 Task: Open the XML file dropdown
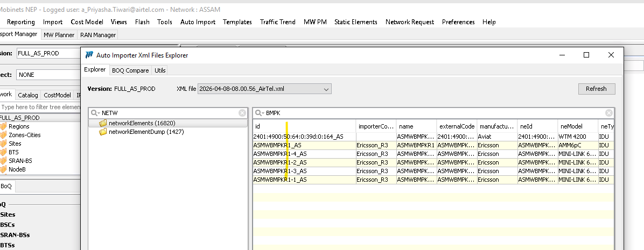pyautogui.click(x=325, y=89)
